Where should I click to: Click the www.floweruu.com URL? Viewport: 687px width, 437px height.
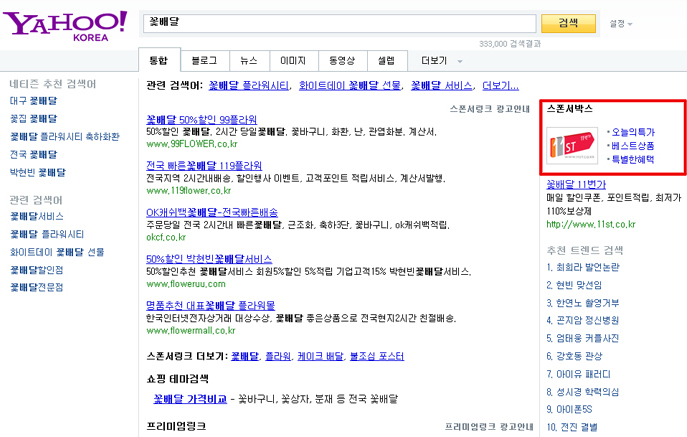[186, 284]
